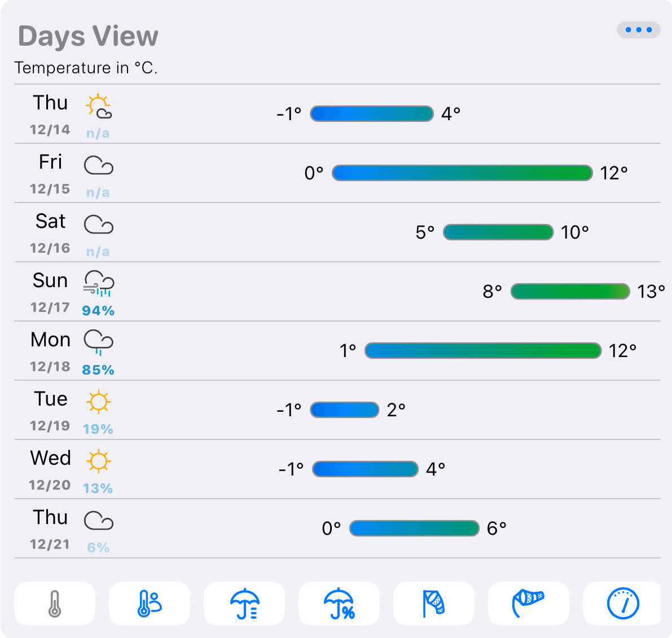Click the rain cloud icon for Monday
672x638 pixels.
(x=98, y=342)
